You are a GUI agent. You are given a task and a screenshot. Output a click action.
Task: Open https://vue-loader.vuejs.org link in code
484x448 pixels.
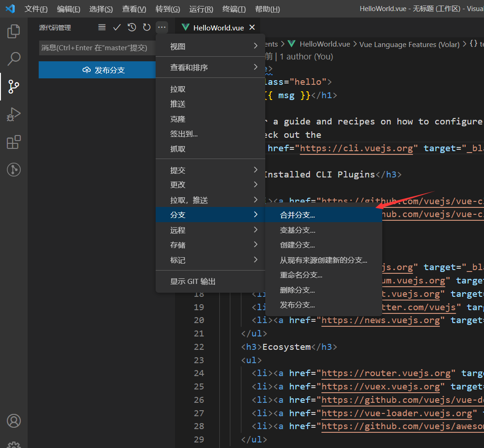[x=397, y=413]
